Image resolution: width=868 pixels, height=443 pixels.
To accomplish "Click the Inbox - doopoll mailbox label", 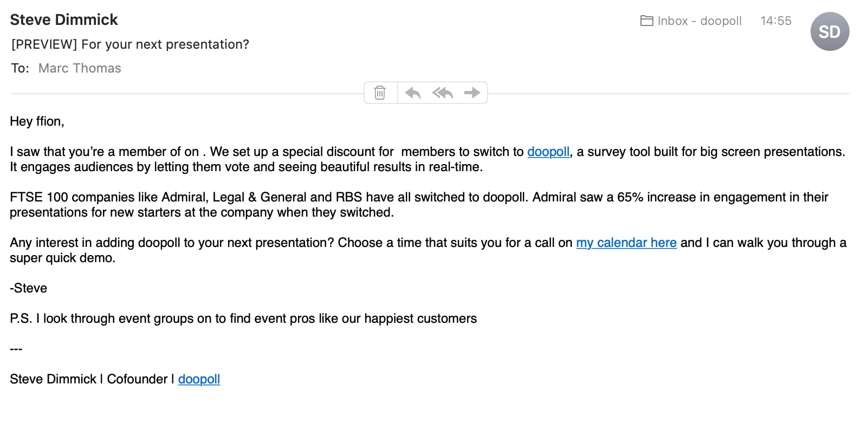I will pyautogui.click(x=699, y=21).
